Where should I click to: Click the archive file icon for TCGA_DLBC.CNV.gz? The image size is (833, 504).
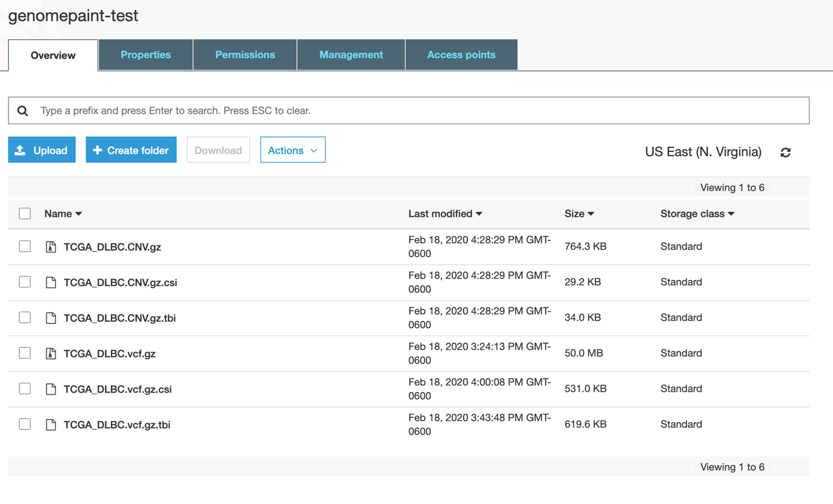[51, 247]
